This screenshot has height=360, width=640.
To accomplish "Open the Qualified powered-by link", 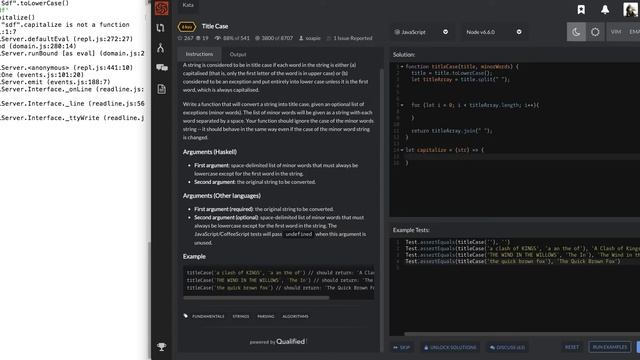I will (291, 341).
